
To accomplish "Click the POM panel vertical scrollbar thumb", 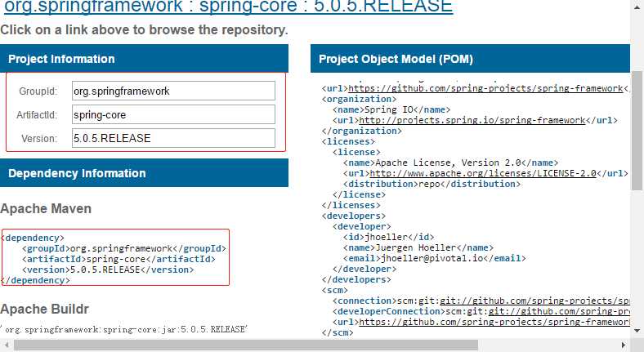I will 637,131.
